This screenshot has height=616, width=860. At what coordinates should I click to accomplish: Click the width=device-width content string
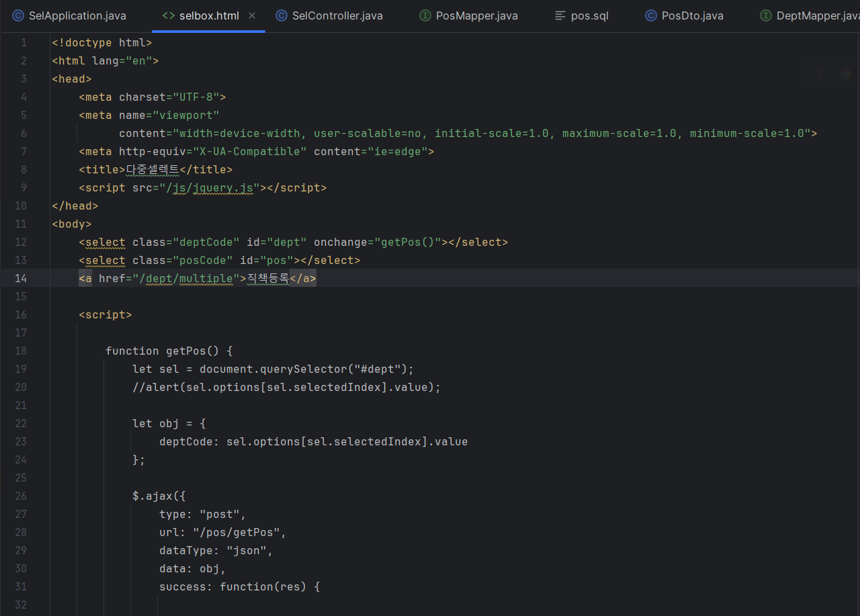[x=492, y=133]
